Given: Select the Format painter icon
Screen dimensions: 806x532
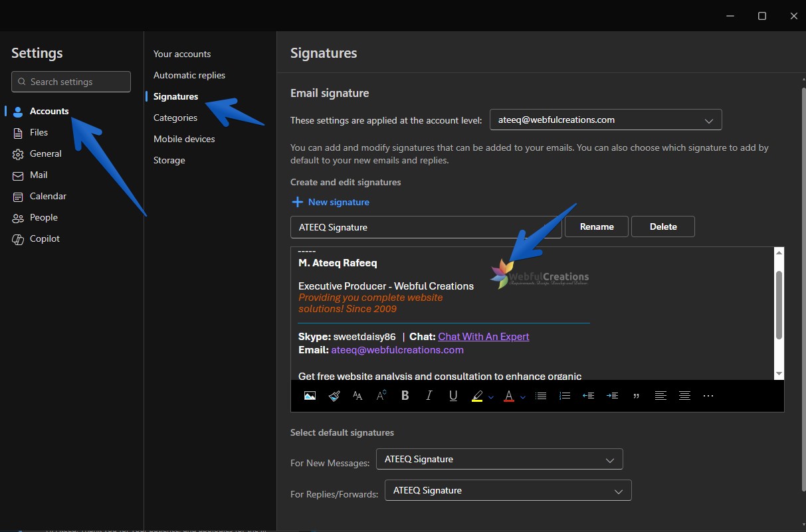Looking at the screenshot, I should click(x=334, y=396).
